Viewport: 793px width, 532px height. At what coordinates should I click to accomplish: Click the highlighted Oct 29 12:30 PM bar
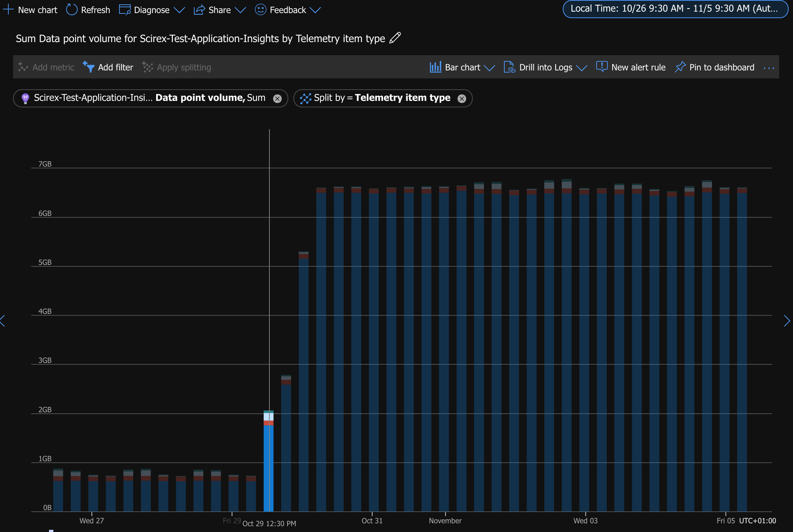click(x=268, y=461)
